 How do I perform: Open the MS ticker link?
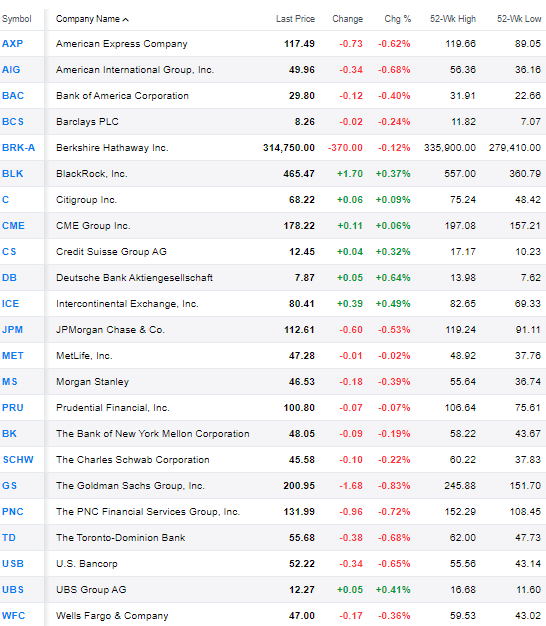click(x=10, y=381)
